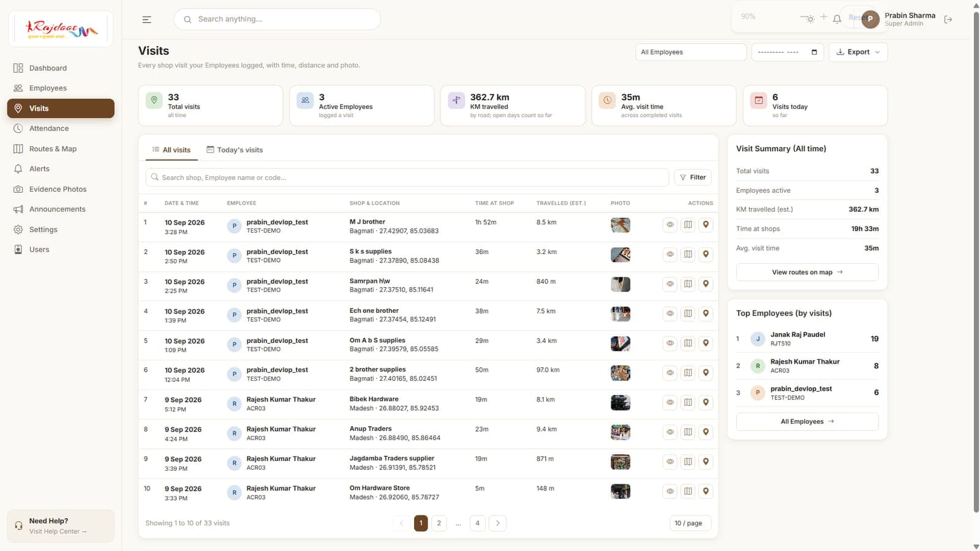980x551 pixels.
Task: Open route map icon for M J brother
Action: coord(688,225)
